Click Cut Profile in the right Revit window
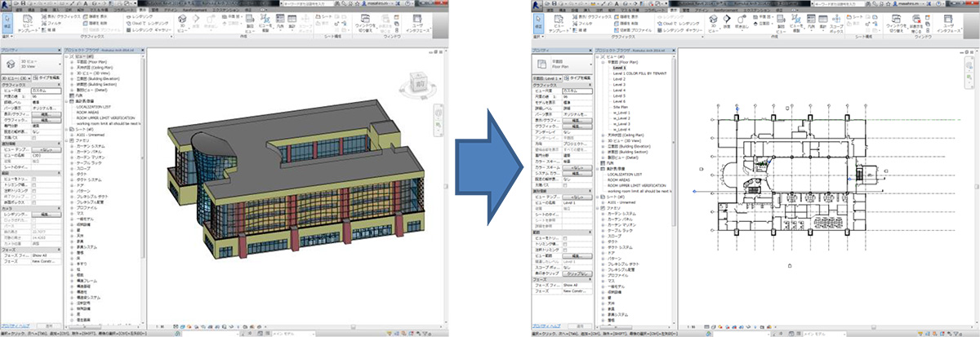Viewport: 980px width, 337px height. (x=633, y=30)
